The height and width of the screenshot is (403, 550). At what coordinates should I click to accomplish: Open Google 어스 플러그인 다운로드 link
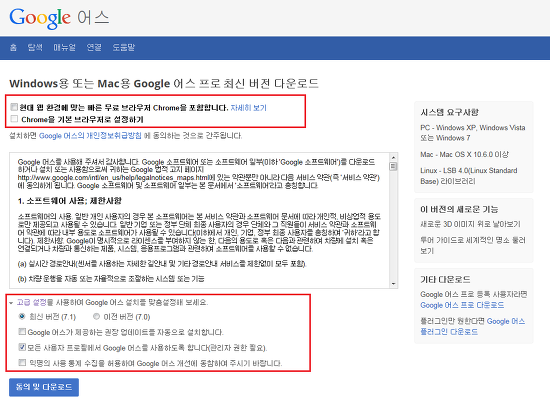(474, 326)
